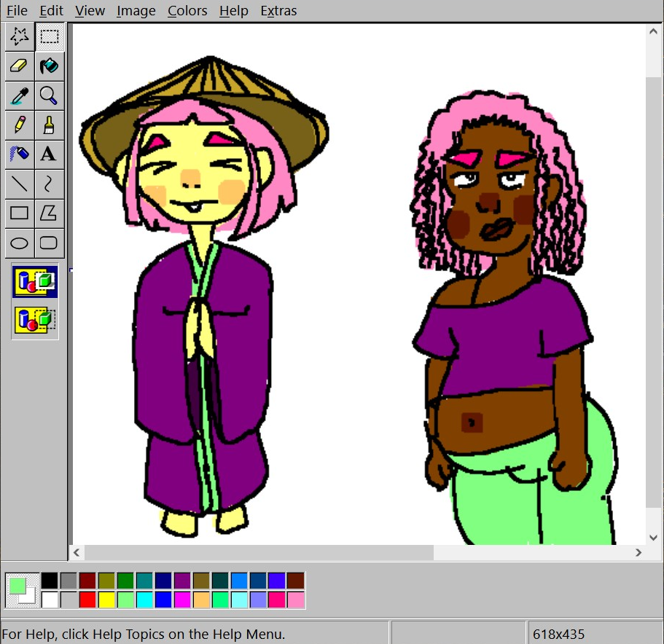Pick the bright blue palette color

(163, 600)
